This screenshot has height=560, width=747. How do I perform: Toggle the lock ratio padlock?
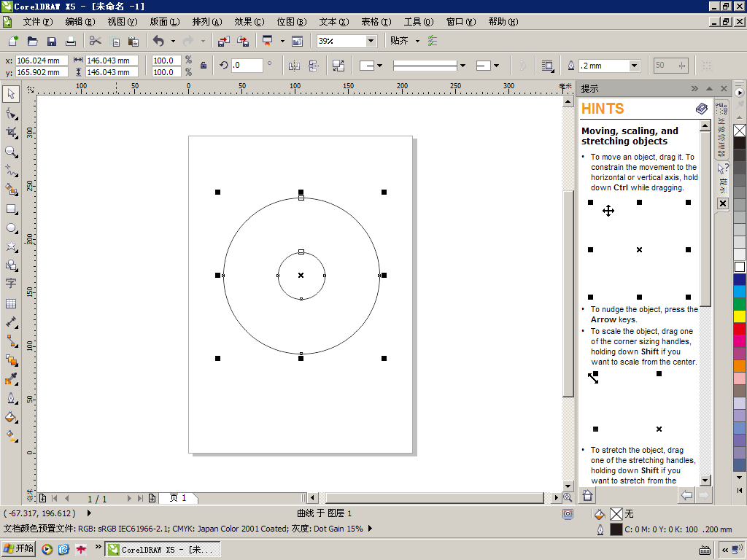tap(204, 66)
